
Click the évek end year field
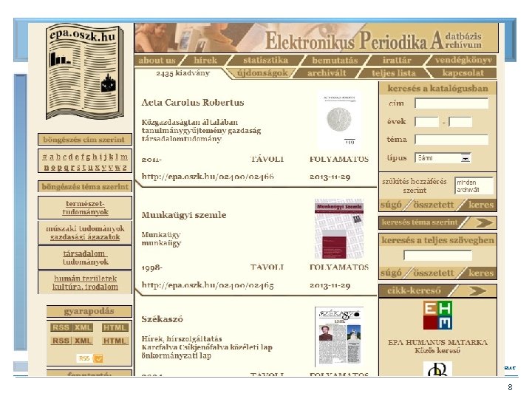tap(460, 122)
